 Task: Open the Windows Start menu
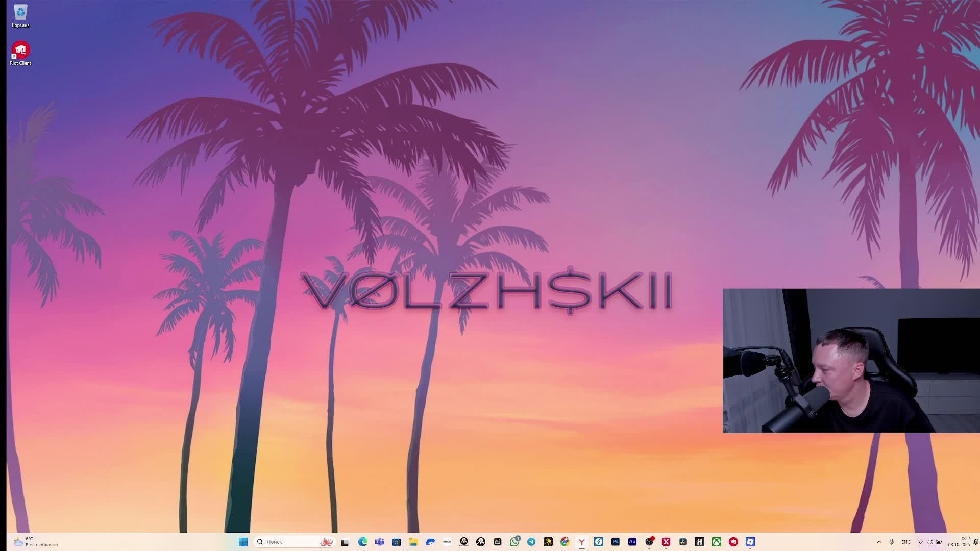[243, 542]
